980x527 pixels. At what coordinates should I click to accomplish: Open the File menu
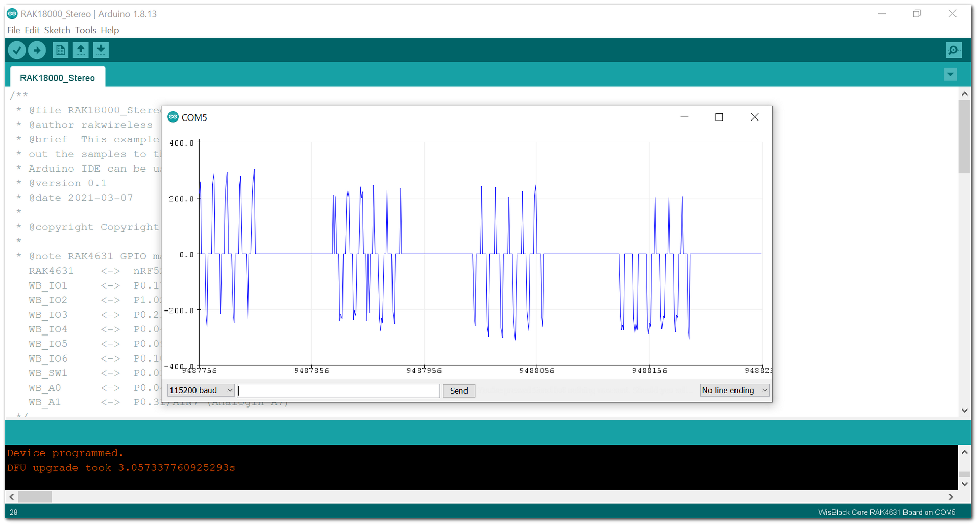13,30
